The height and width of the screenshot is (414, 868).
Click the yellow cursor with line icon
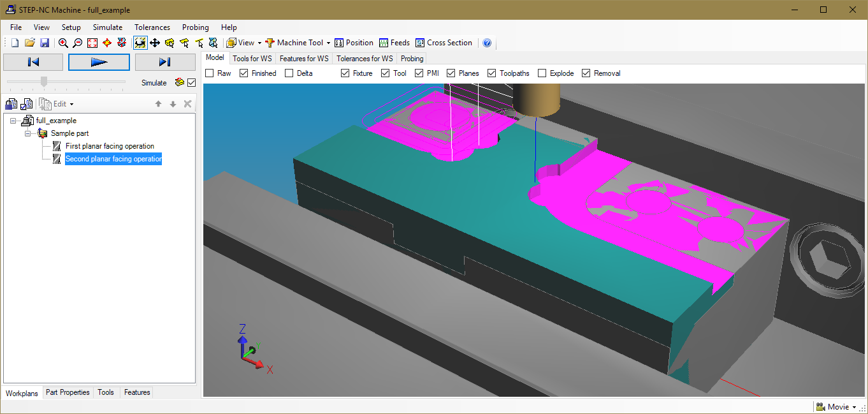(x=199, y=43)
